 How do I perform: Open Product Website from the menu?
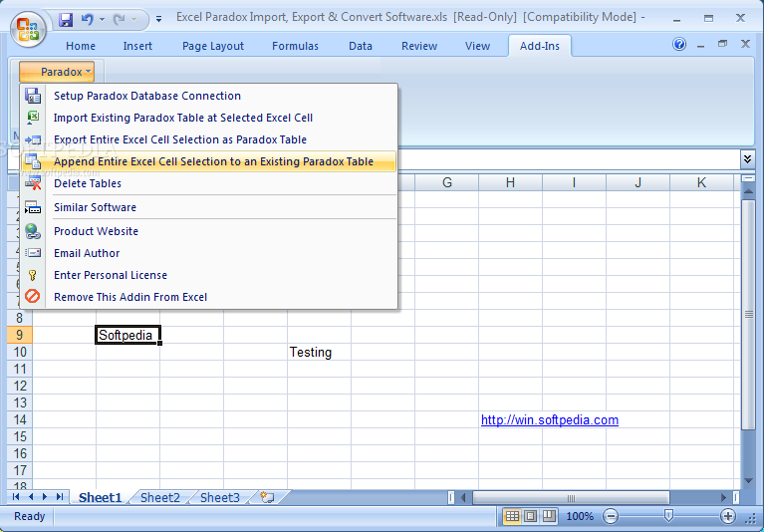click(x=209, y=231)
